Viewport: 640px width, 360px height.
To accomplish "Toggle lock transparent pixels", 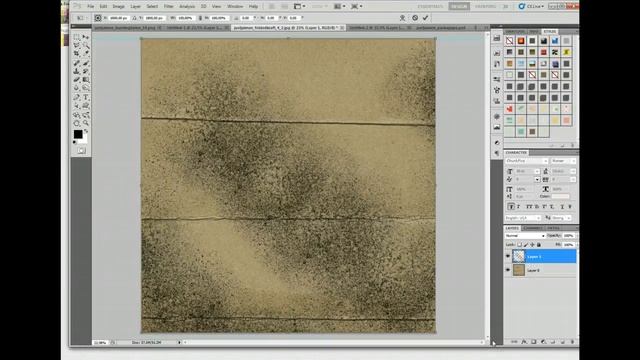I will [520, 244].
